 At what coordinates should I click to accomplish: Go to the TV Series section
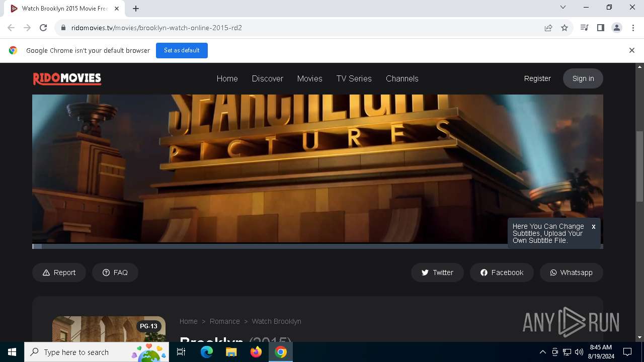click(354, 78)
